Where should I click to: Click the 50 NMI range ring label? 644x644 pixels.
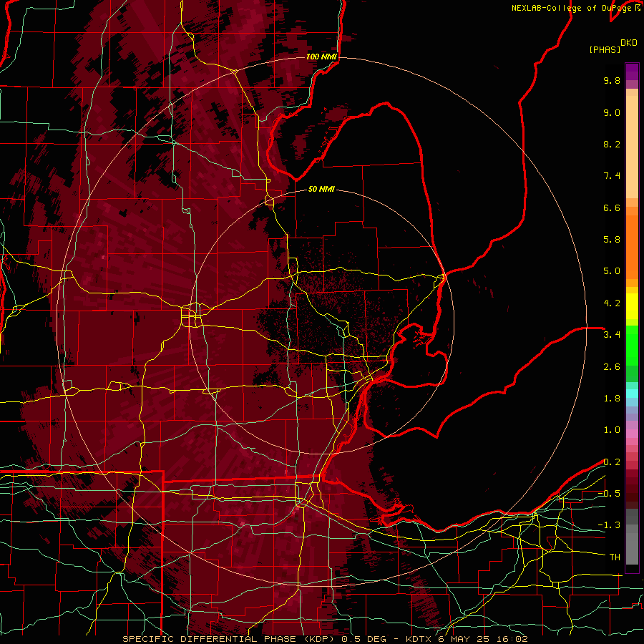(x=321, y=189)
